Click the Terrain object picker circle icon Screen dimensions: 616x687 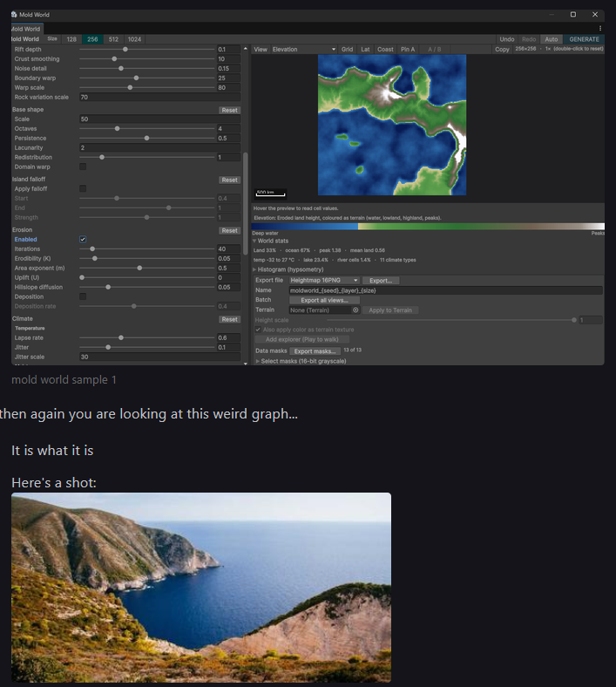tap(355, 309)
